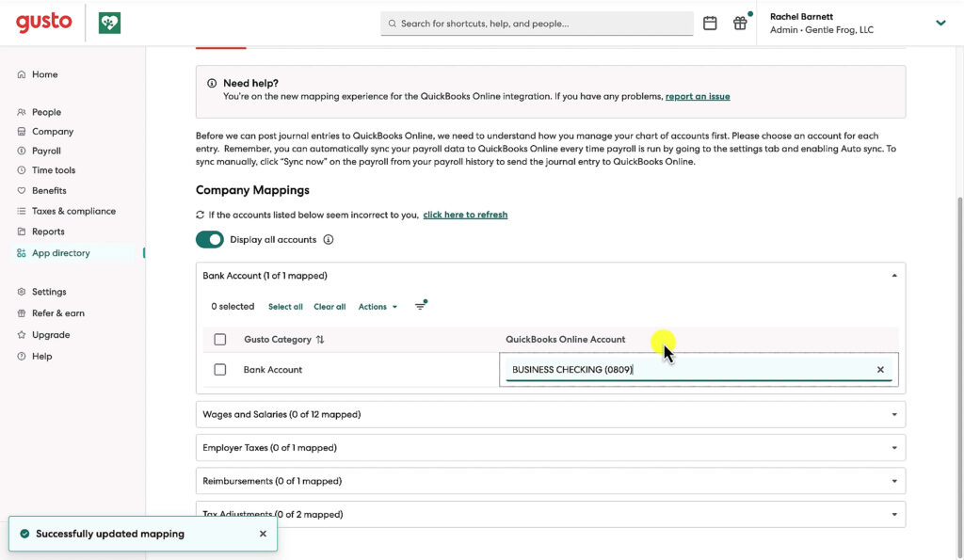Click the report an issue link
Screen dimensions: 964x560
tap(698, 96)
